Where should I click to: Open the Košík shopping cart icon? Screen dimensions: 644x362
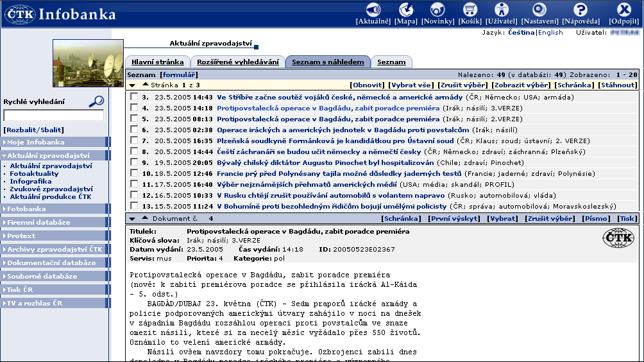[470, 10]
